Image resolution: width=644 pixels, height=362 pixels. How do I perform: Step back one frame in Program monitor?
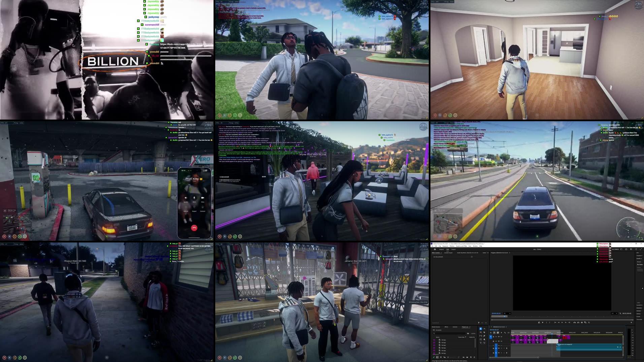coord(559,322)
